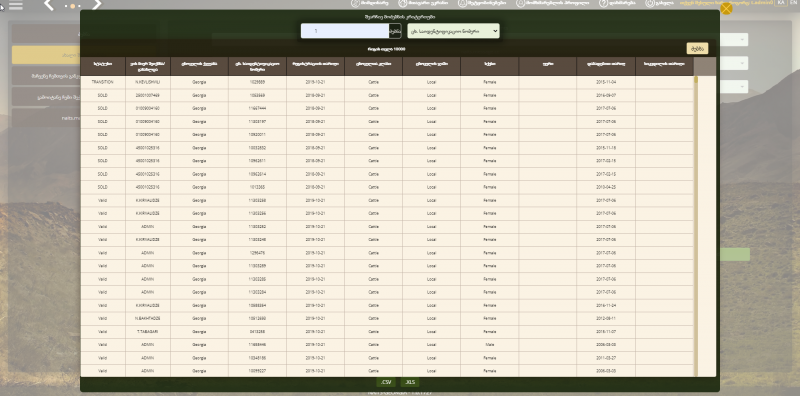Select the Male gender cell
The image size is (800, 396).
click(x=490, y=345)
